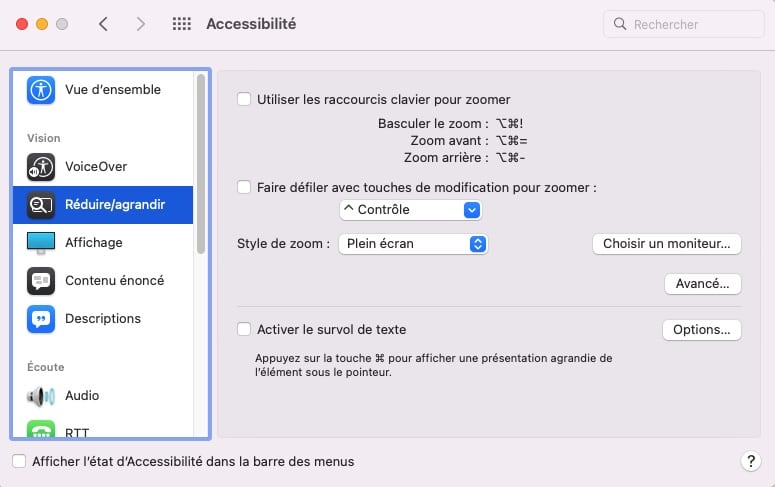The image size is (775, 487).
Task: Select the Audio speaker icon
Action: click(x=41, y=396)
